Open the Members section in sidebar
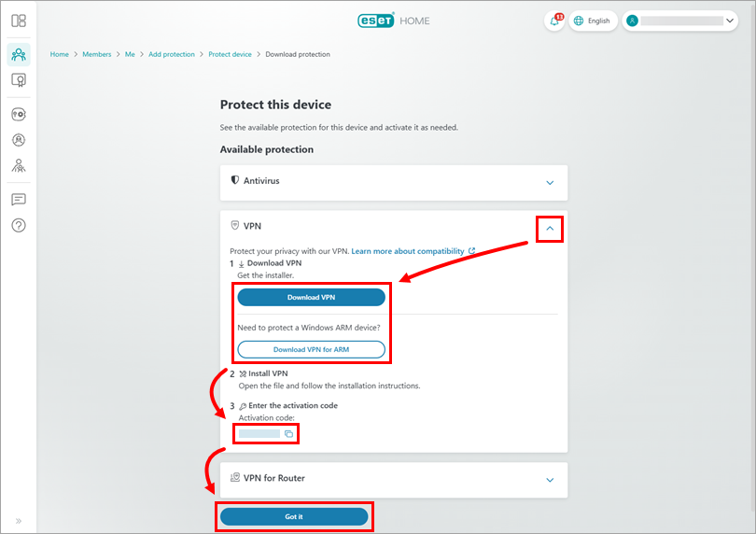 pyautogui.click(x=19, y=54)
